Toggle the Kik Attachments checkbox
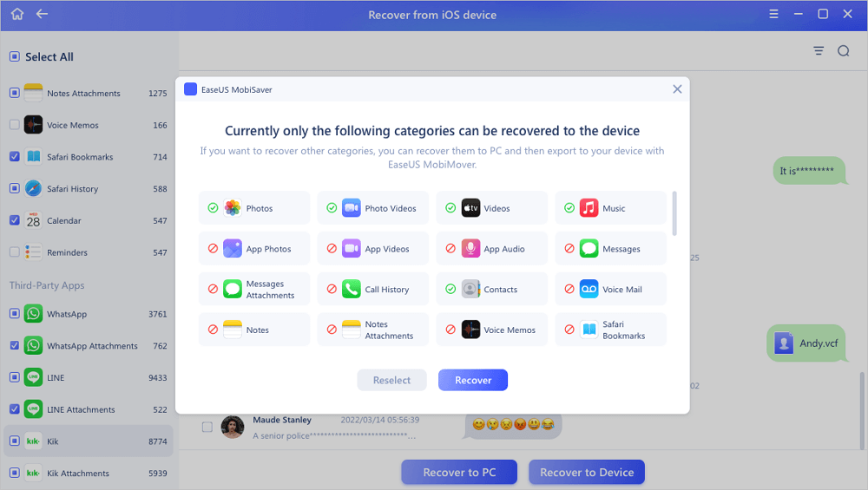Screen dimensions: 868x490 point(15,473)
